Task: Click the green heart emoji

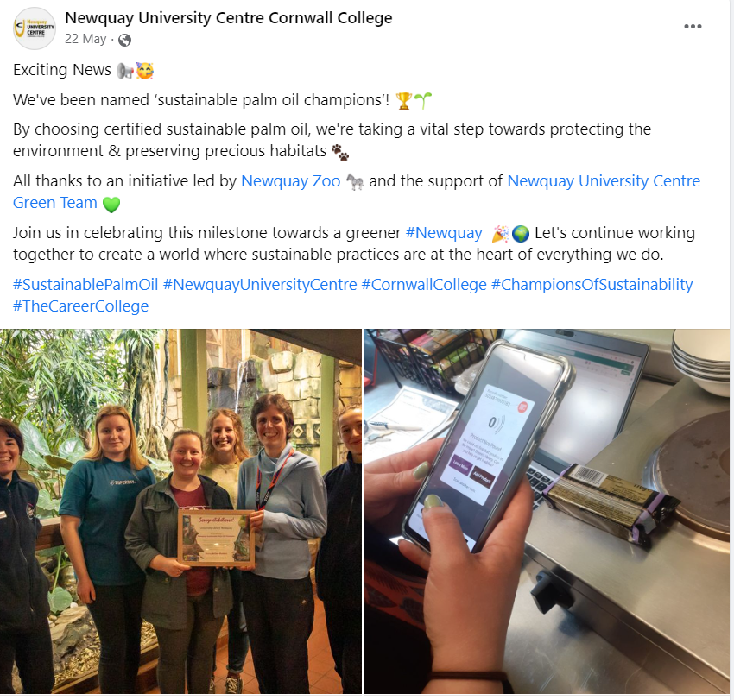Action: (x=111, y=205)
